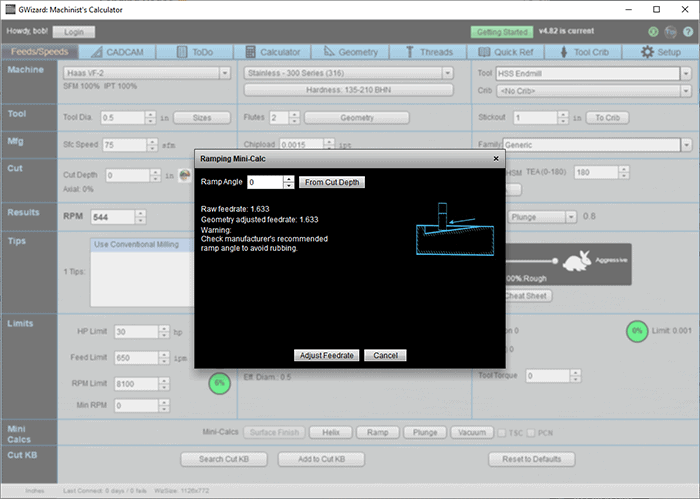The width and height of the screenshot is (700, 499).
Task: Click the RPM result field
Action: (x=113, y=217)
